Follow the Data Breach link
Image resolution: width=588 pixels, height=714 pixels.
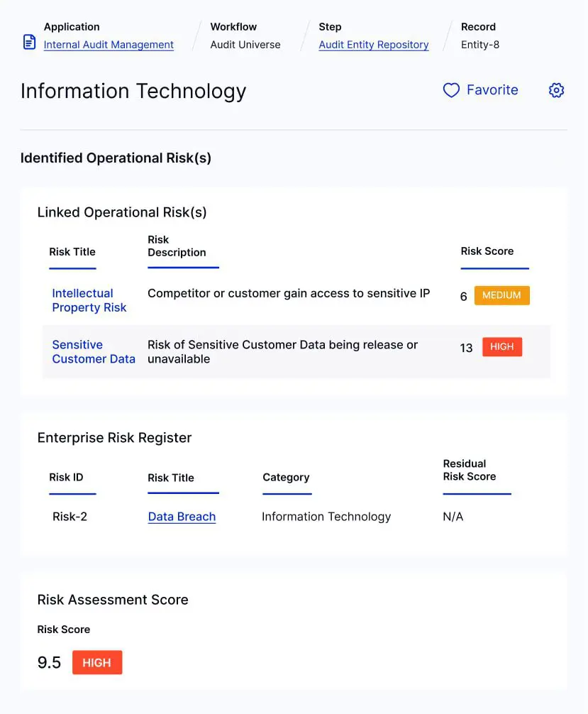(x=182, y=517)
